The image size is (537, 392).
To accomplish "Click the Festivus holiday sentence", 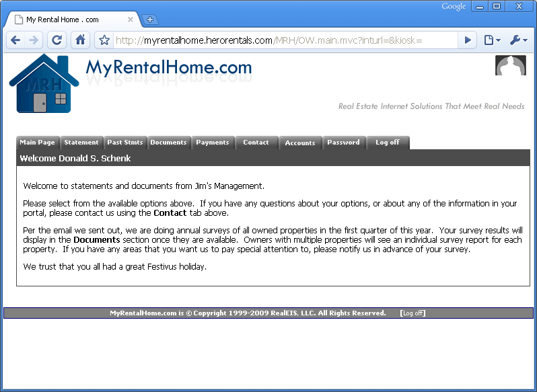I will pyautogui.click(x=114, y=267).
